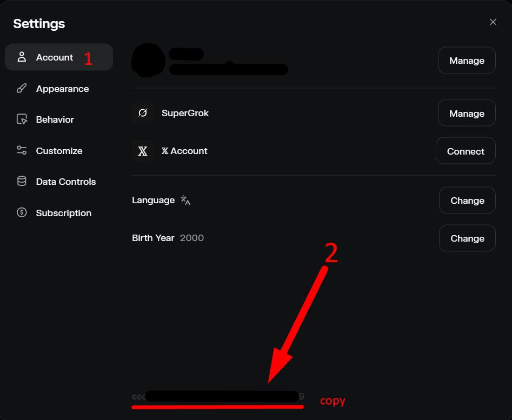Change the Language setting
512x420 pixels.
(467, 200)
